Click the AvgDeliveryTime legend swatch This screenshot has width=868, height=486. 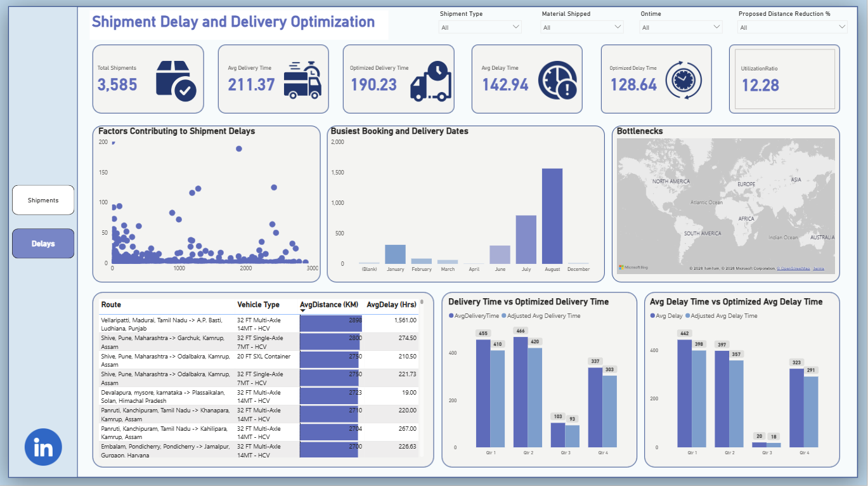451,316
